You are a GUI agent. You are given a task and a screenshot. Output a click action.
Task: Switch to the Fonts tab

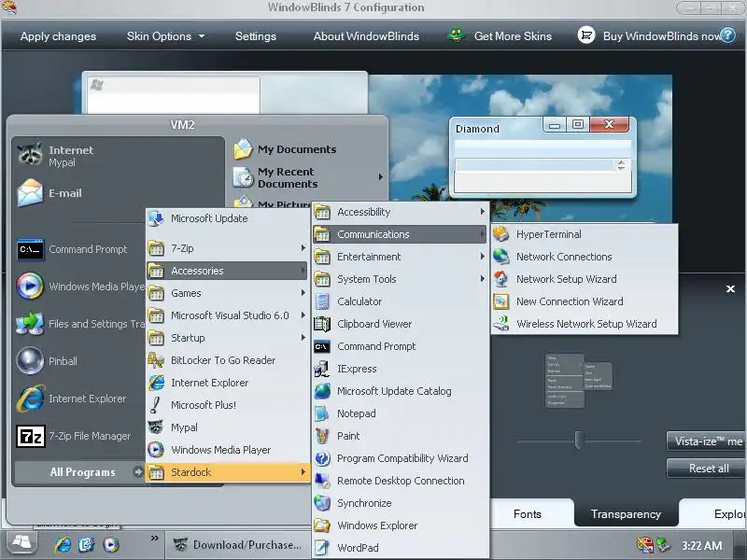(x=528, y=514)
